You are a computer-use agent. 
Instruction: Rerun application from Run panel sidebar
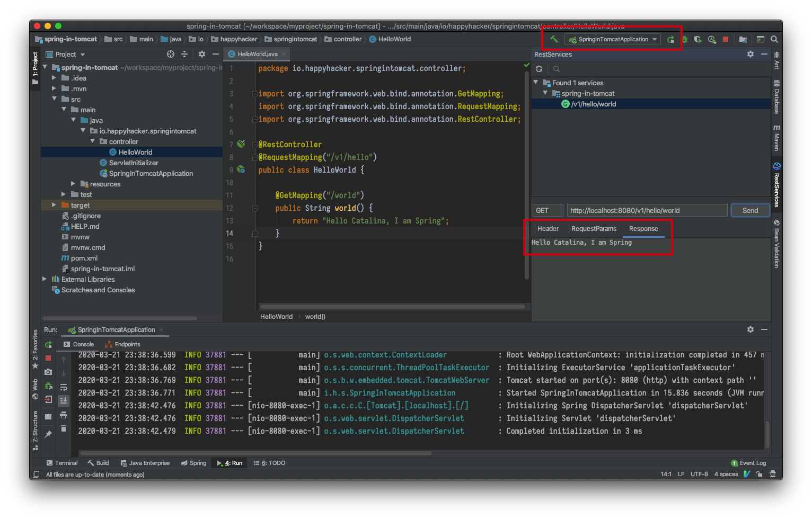tap(48, 345)
